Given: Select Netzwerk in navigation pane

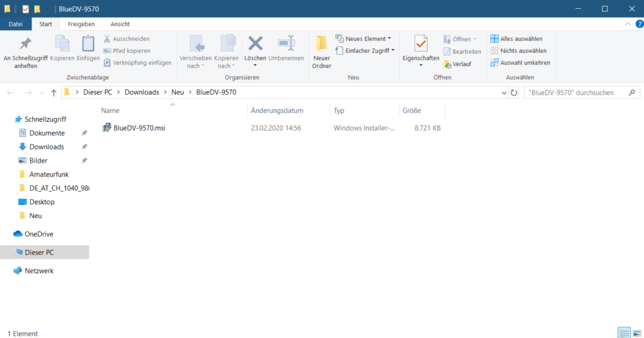Looking at the screenshot, I should [x=39, y=271].
